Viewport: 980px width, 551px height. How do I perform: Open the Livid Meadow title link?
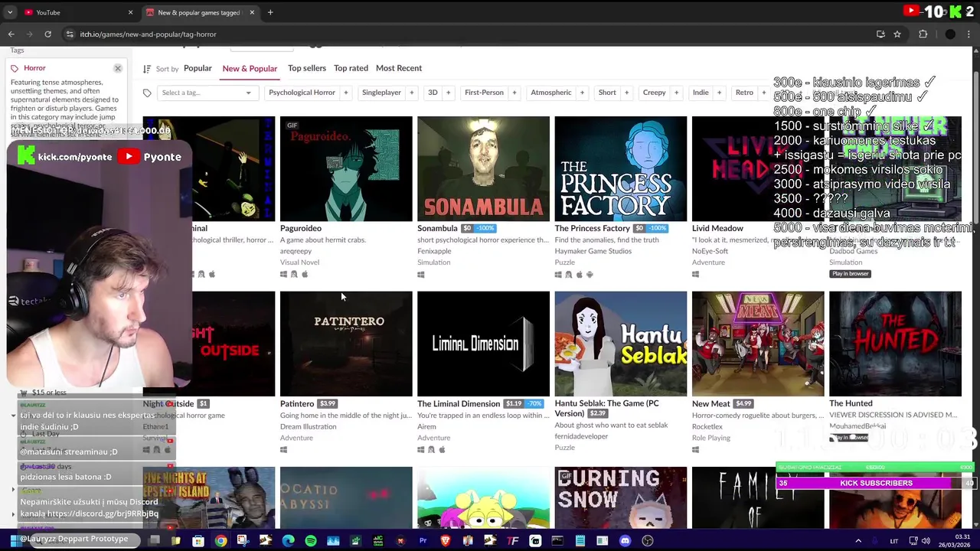pos(717,228)
